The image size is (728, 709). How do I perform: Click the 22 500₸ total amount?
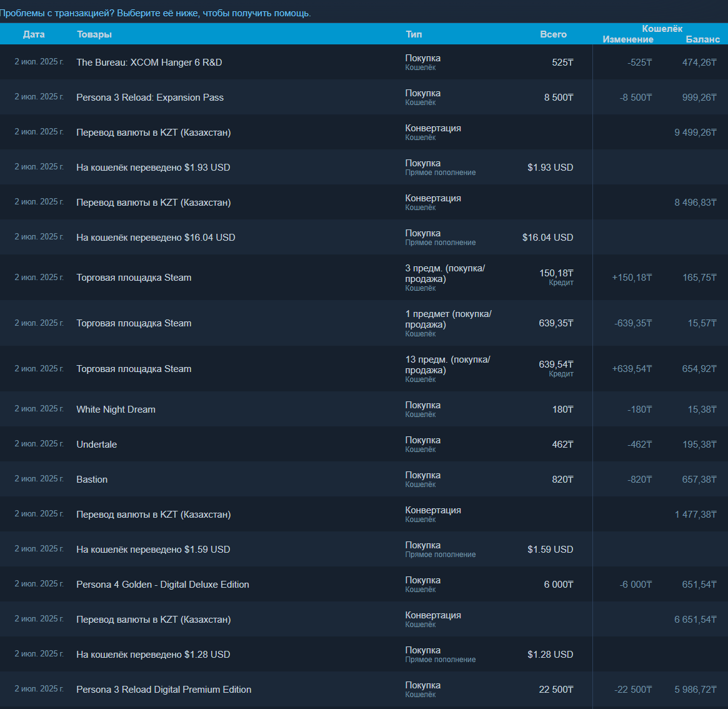tap(556, 690)
